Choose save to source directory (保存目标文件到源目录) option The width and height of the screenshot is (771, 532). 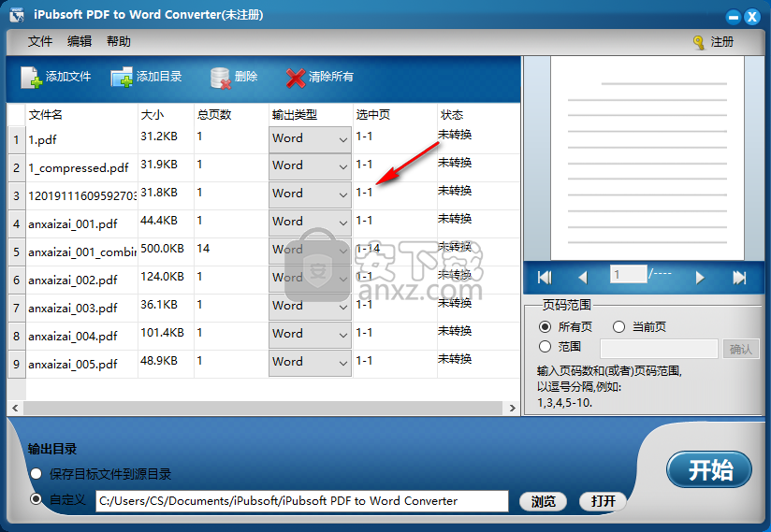[x=36, y=474]
